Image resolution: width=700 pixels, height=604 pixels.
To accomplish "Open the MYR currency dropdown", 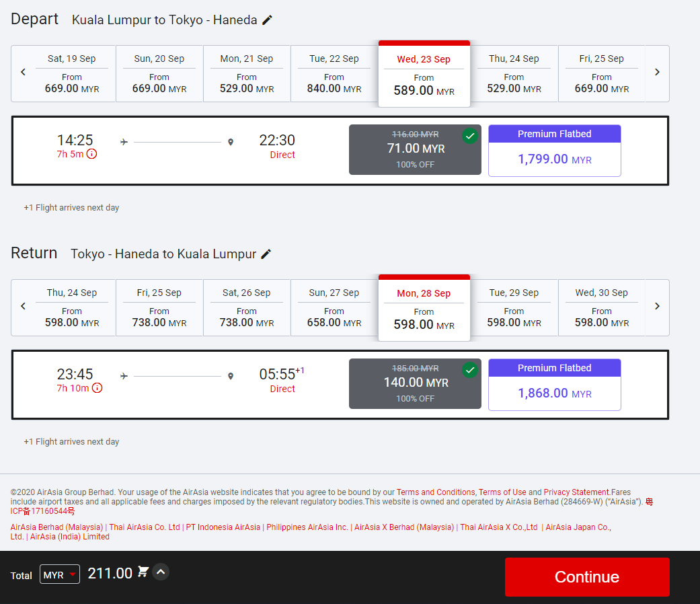I will tap(60, 574).
